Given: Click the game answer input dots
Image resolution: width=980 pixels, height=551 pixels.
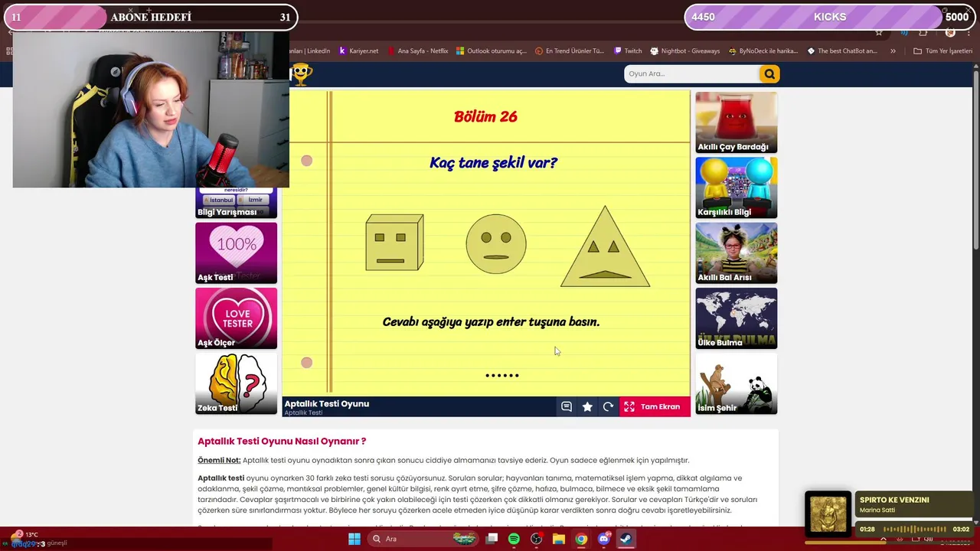Looking at the screenshot, I should (x=502, y=376).
